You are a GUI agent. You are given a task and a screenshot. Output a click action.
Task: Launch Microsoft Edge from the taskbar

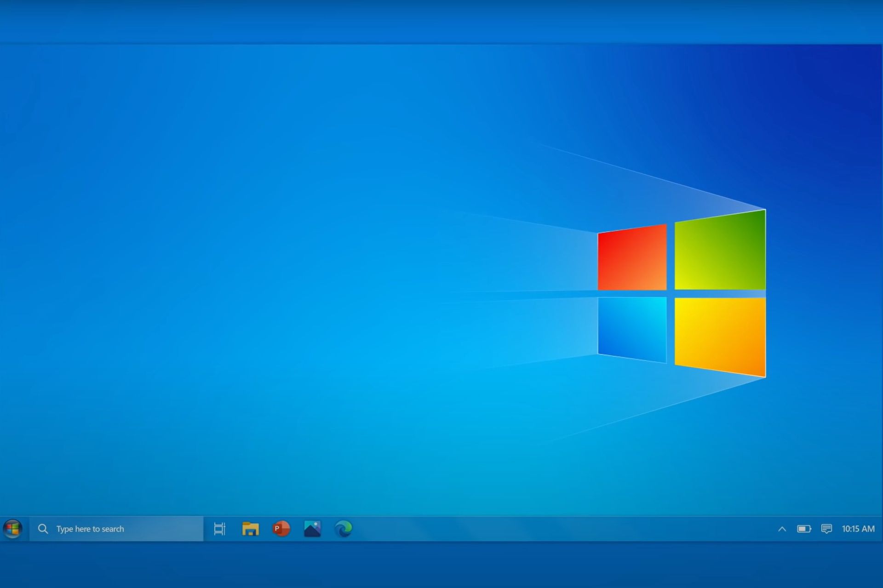(343, 529)
